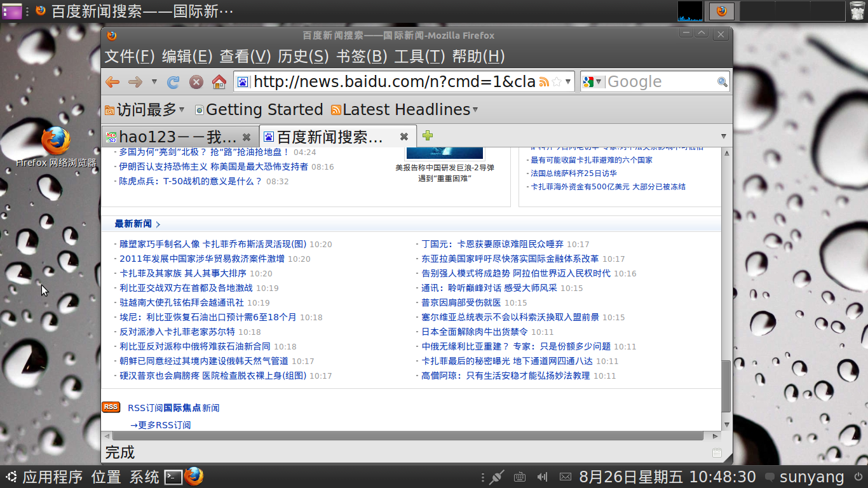Click the power button in bottom panel
This screenshot has height=488, width=868.
pos(858,477)
